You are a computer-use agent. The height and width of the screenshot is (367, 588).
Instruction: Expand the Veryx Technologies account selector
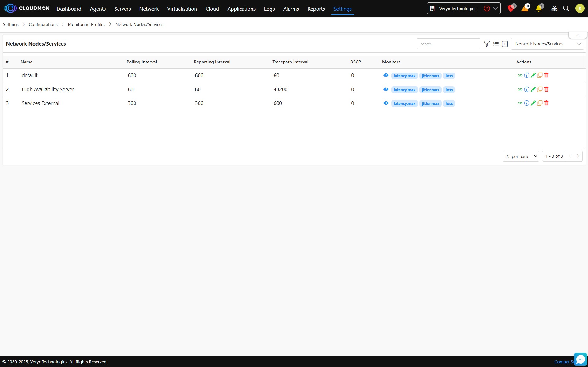click(495, 9)
